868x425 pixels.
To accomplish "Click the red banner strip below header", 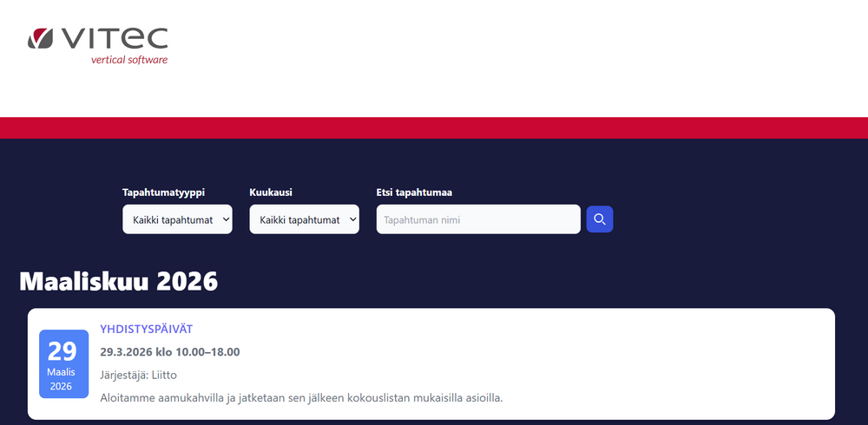I will [434, 127].
